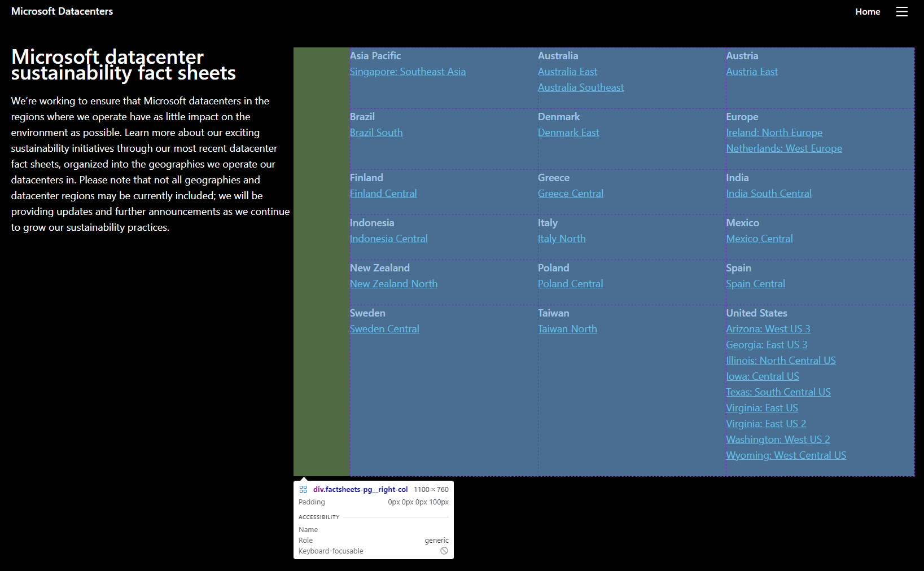924x571 pixels.
Task: Click the New Zealand heading text
Action: [x=380, y=268]
